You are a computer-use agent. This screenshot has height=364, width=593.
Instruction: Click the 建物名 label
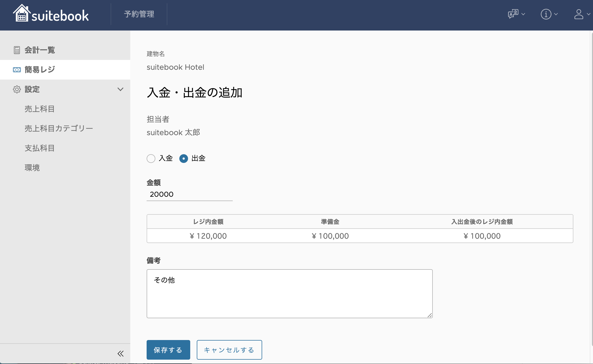point(156,54)
